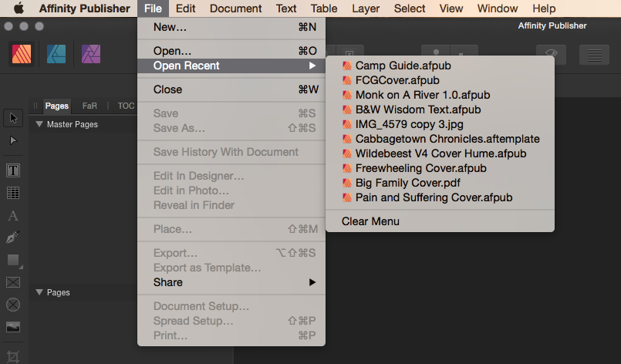
Task: Open the Apple menu
Action: pyautogui.click(x=19, y=8)
